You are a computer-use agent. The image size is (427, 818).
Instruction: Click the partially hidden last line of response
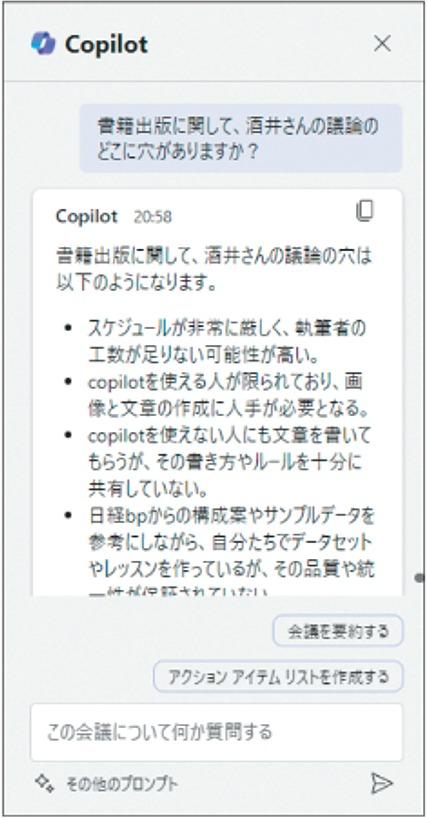pos(178,592)
